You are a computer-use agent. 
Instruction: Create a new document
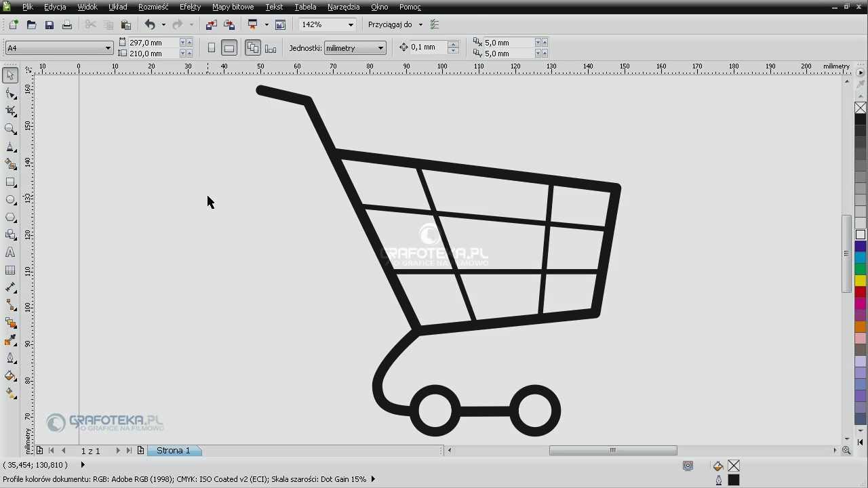(13, 25)
